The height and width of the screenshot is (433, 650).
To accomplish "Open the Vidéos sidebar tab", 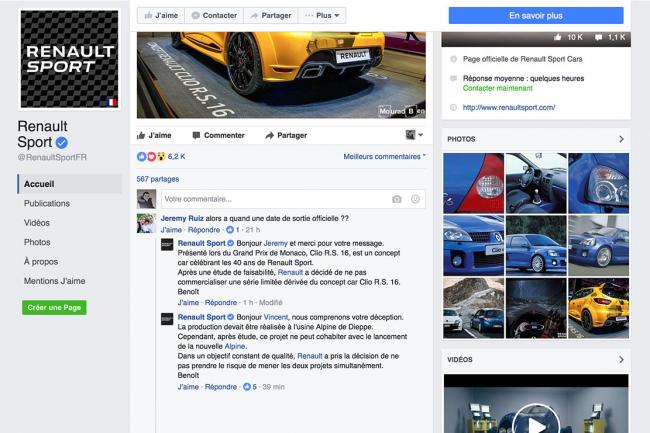I will (x=36, y=223).
